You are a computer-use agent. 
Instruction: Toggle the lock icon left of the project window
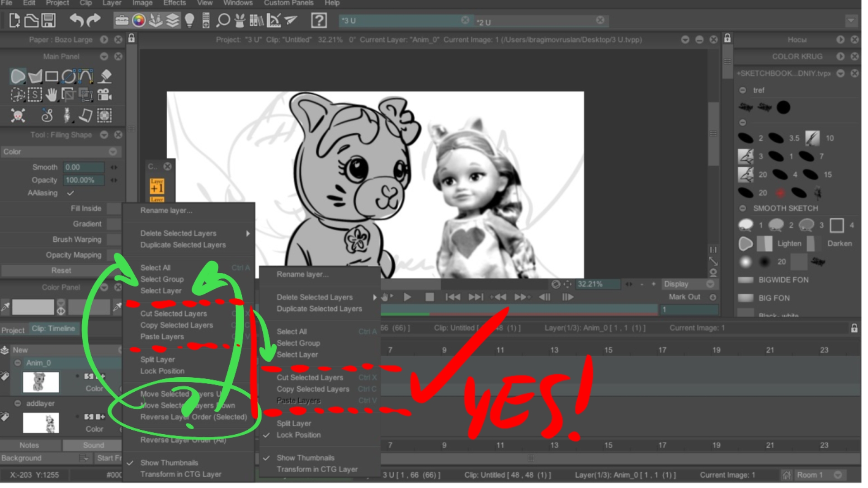click(132, 39)
